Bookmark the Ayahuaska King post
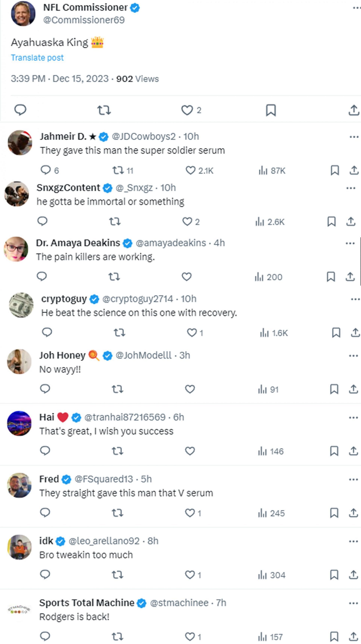 [271, 110]
